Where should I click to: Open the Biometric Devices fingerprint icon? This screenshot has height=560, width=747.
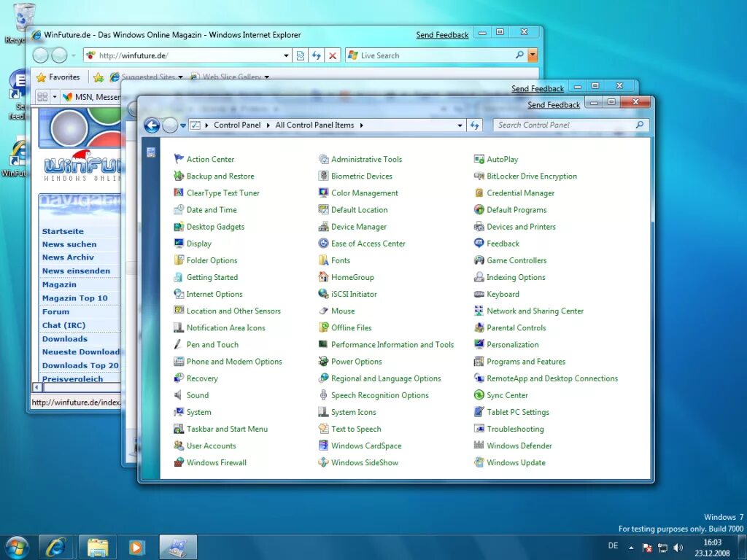click(323, 176)
